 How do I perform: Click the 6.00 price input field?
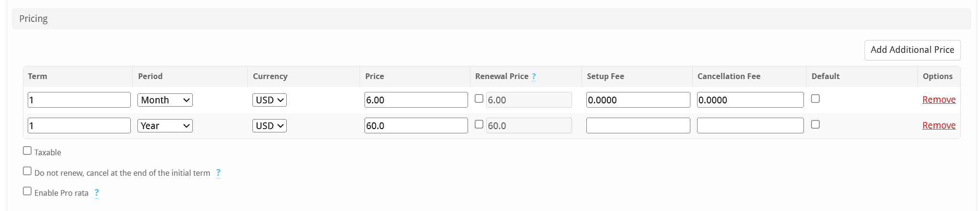[x=416, y=100]
